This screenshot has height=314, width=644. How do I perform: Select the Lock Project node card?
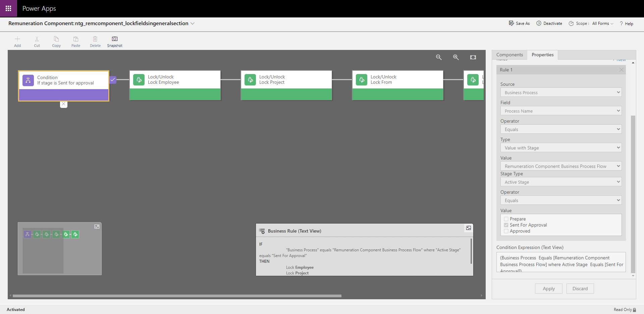[286, 85]
